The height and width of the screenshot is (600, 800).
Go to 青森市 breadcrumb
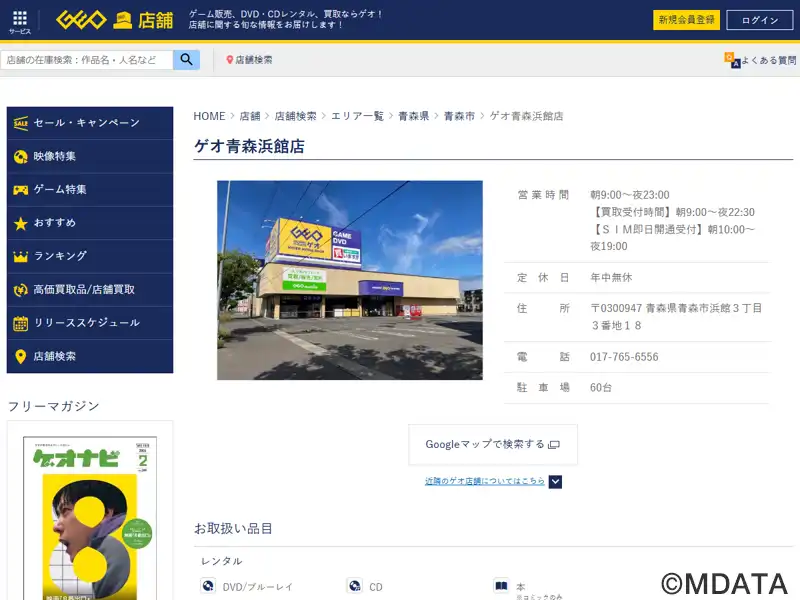point(459,116)
